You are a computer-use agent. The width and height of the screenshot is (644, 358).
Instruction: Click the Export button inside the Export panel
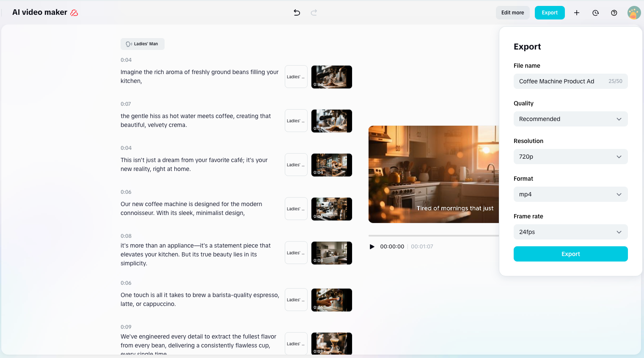click(570, 254)
